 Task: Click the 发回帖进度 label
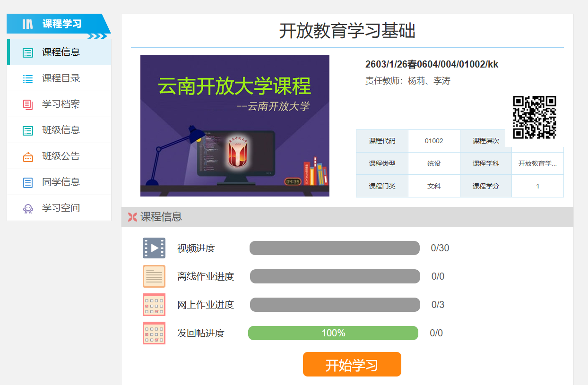(201, 333)
